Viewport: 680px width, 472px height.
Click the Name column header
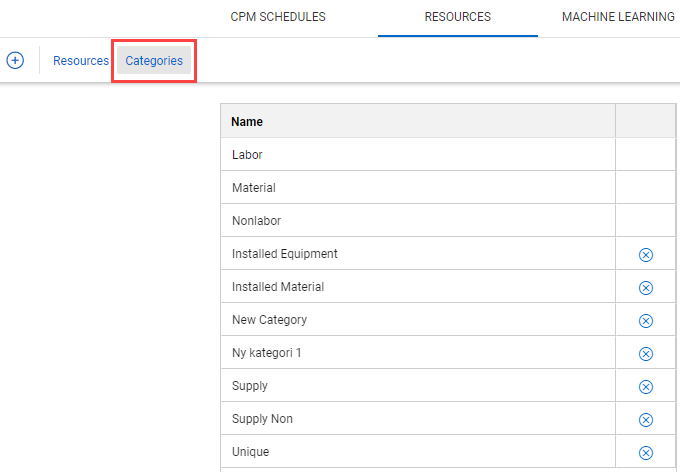coord(247,122)
